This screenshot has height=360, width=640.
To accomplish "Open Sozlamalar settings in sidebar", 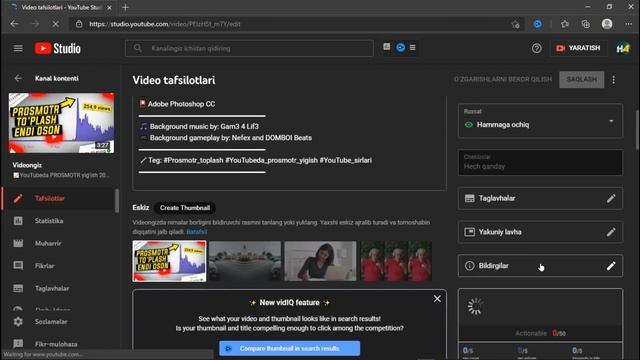I will pyautogui.click(x=59, y=322).
